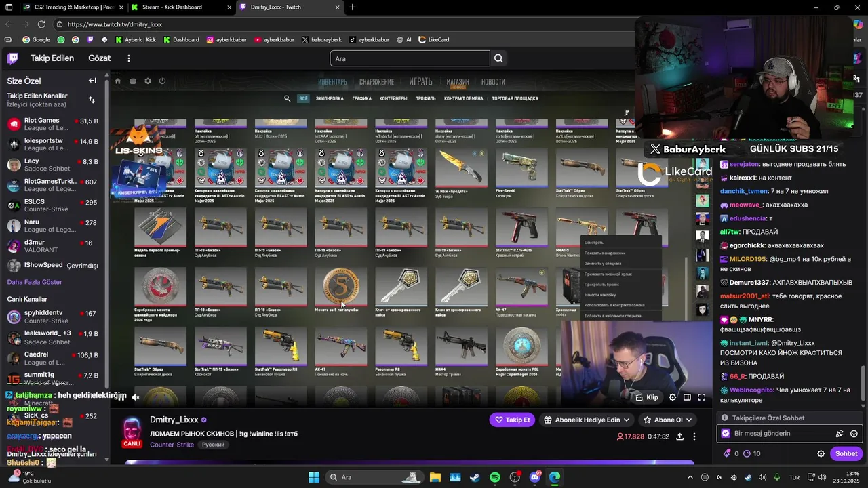The height and width of the screenshot is (488, 868).
Task: Open Ayberk | Kick bookmark
Action: (x=136, y=40)
